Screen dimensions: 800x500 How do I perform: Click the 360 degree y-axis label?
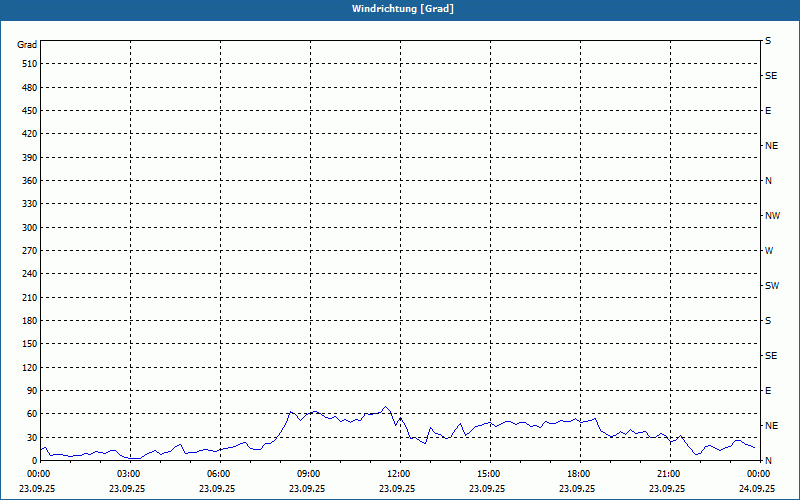click(x=28, y=181)
